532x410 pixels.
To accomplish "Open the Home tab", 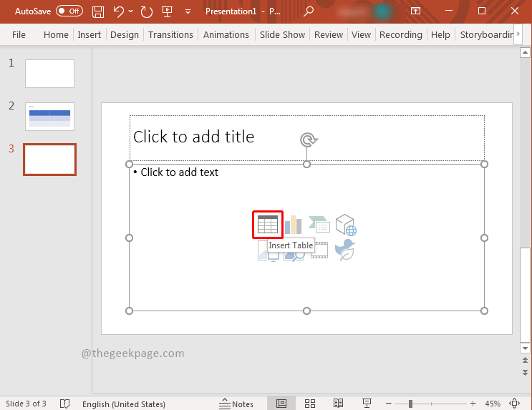I will click(56, 34).
